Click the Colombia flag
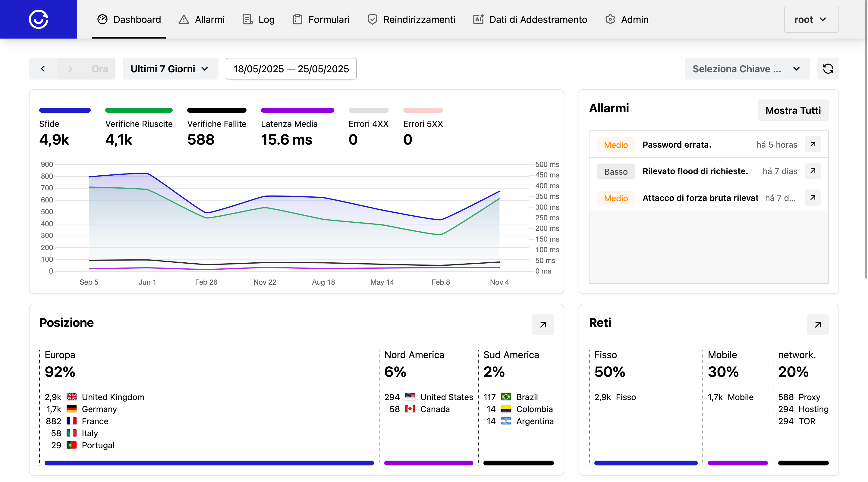 click(506, 409)
